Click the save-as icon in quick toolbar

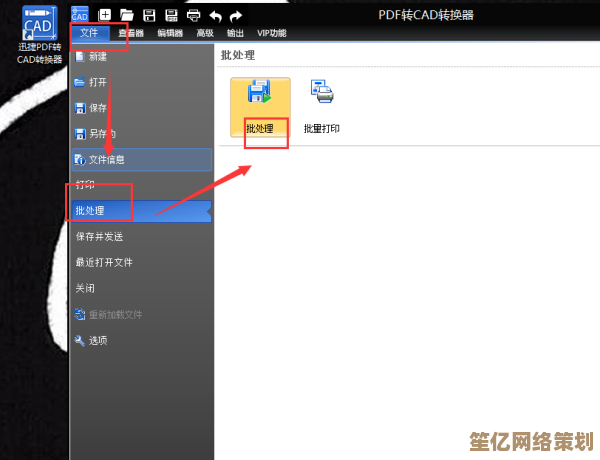click(171, 15)
